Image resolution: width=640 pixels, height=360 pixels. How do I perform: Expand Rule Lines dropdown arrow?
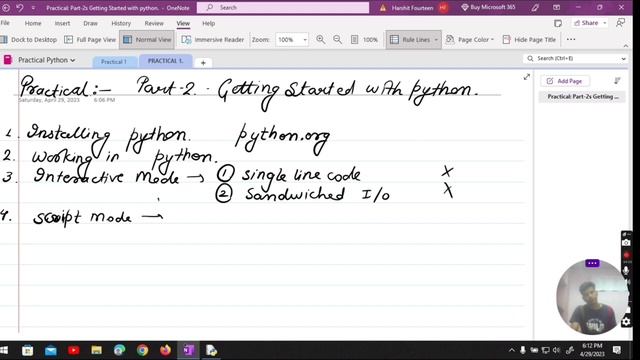click(436, 40)
